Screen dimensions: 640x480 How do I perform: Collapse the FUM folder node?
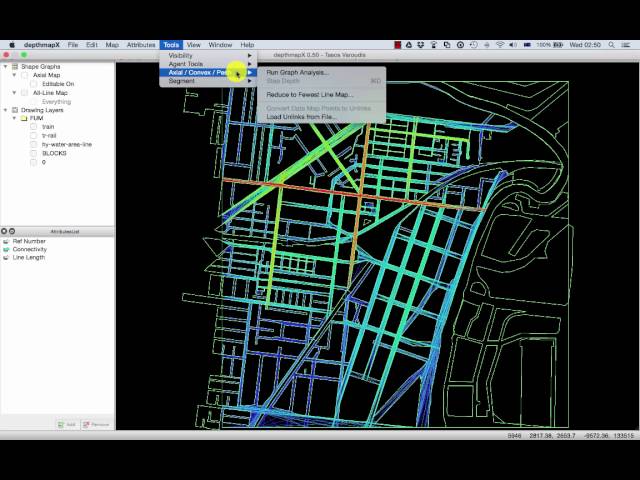[x=14, y=118]
